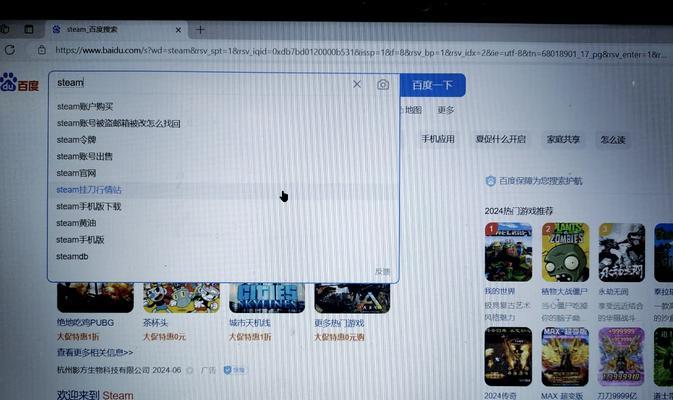Select the 家庭共享 filter chip
Viewport: 673px width, 400px height.
563,139
